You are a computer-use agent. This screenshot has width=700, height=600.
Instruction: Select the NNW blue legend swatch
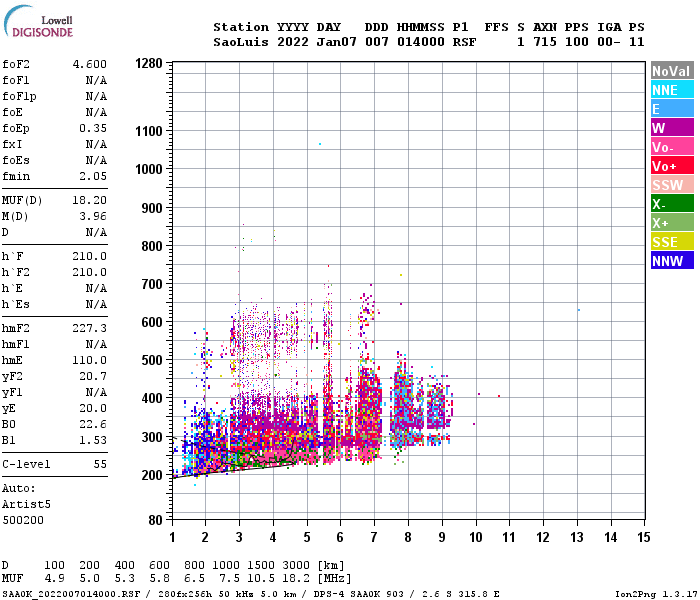point(672,260)
